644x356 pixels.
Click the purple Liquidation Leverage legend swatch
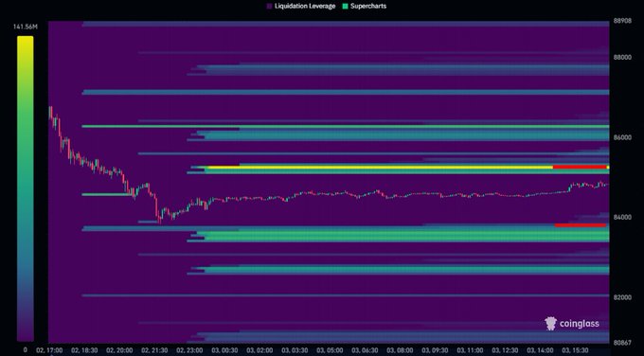tap(269, 7)
